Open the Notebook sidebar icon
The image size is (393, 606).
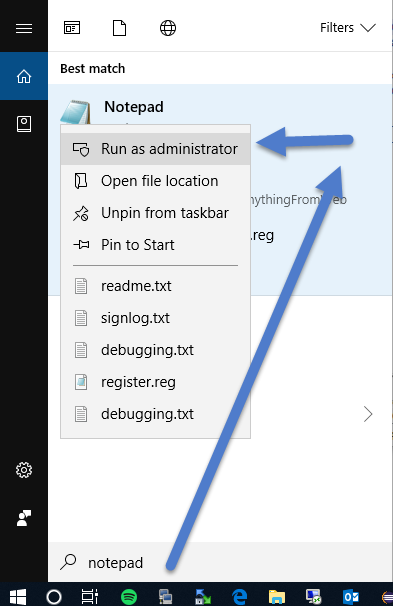coord(24,124)
